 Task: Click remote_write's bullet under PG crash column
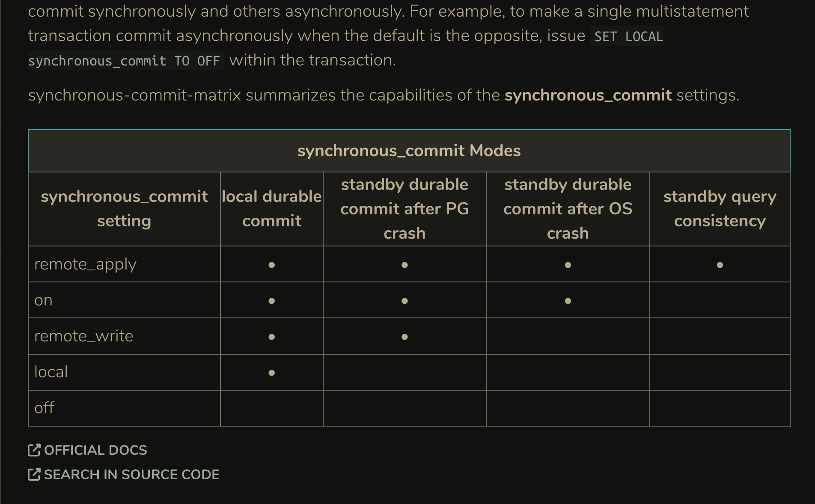point(405,337)
